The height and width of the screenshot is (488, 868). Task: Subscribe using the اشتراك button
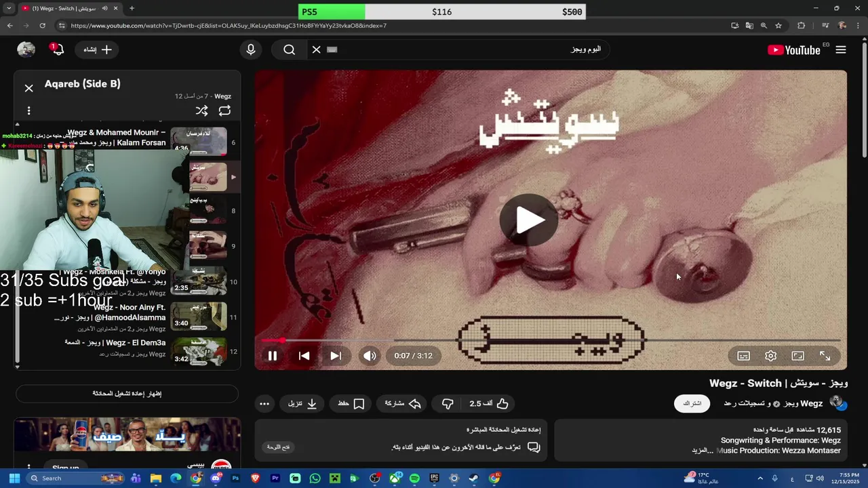[692, 403]
